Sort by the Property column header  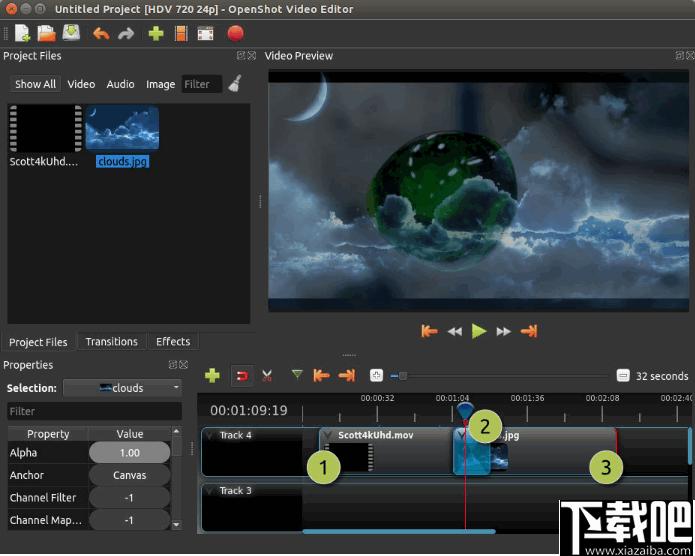pyautogui.click(x=48, y=434)
